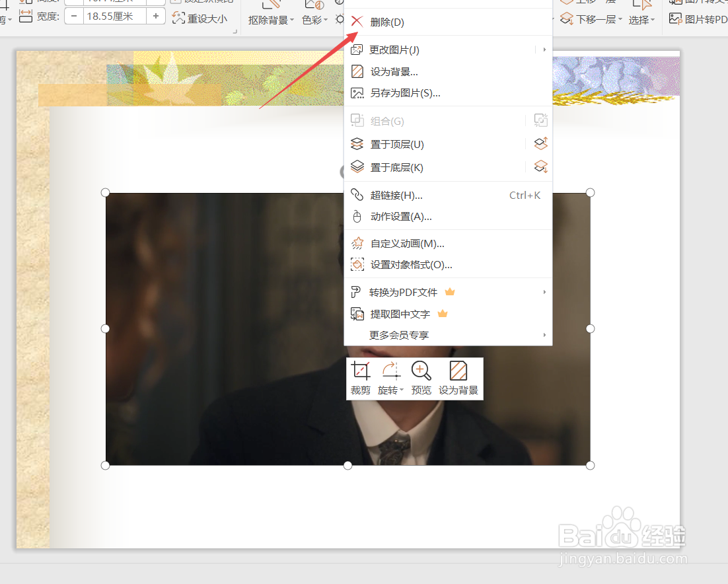Expand 更多会员专享 submenu

[448, 335]
